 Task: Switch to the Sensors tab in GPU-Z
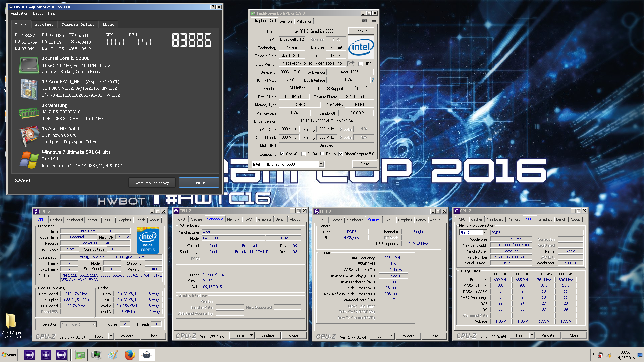click(286, 21)
